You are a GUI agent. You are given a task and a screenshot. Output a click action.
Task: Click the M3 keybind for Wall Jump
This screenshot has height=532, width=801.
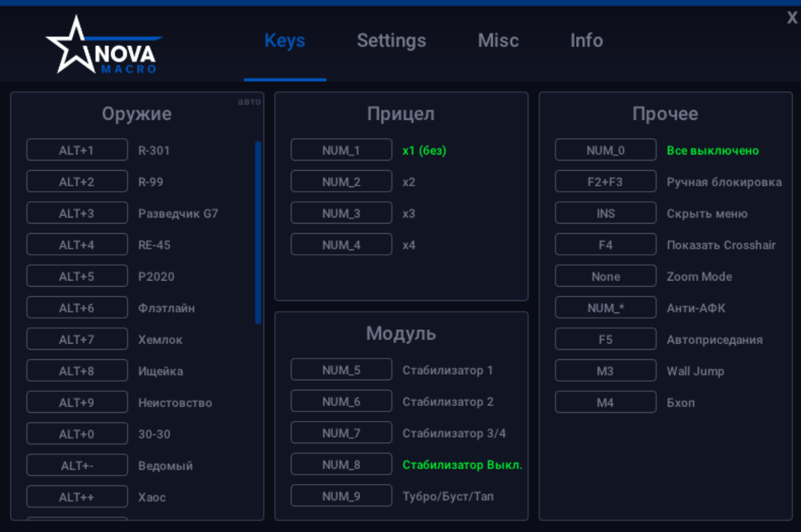tap(606, 371)
